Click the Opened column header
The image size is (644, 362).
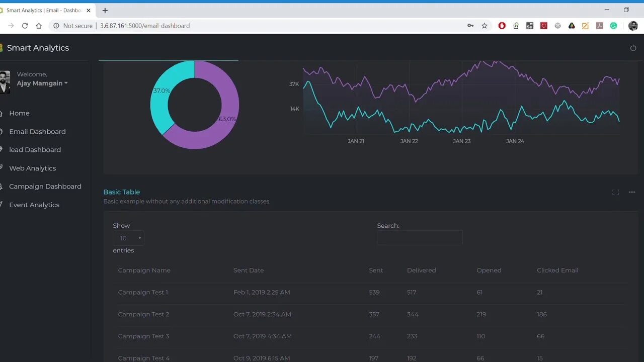point(489,270)
